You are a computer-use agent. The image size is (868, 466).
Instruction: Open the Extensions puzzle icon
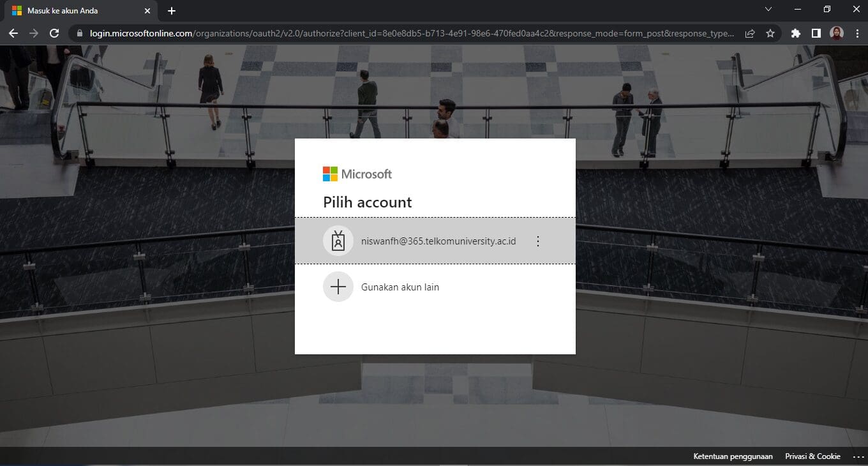click(x=796, y=33)
